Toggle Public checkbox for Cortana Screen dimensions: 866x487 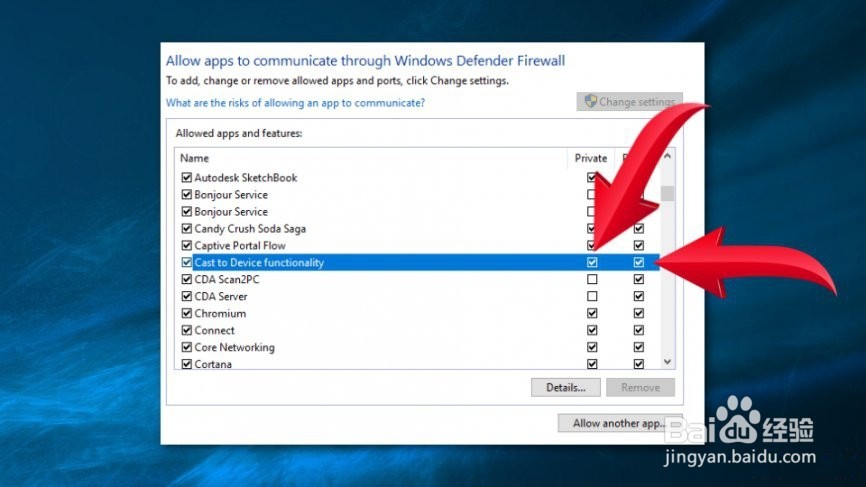tap(638, 364)
